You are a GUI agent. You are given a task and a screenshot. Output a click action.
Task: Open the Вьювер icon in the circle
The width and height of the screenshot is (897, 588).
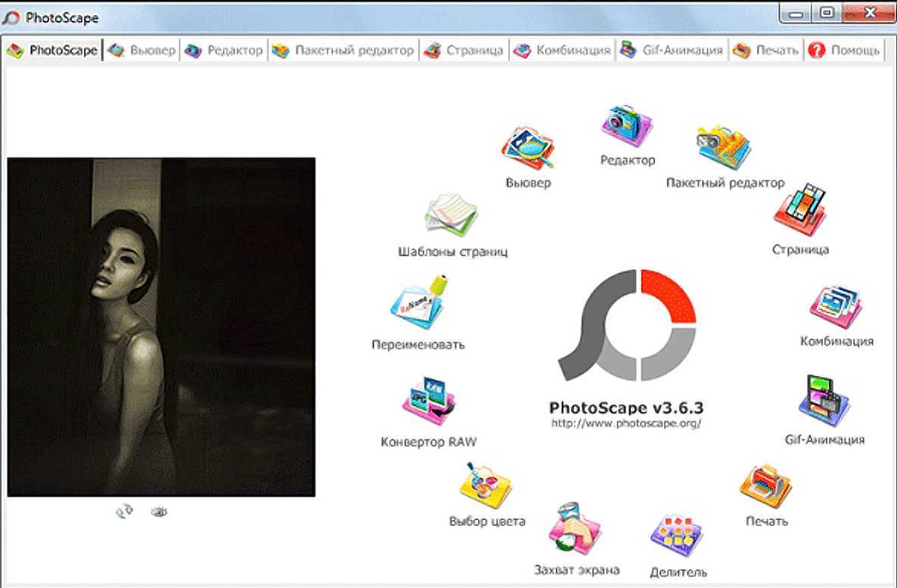click(527, 148)
